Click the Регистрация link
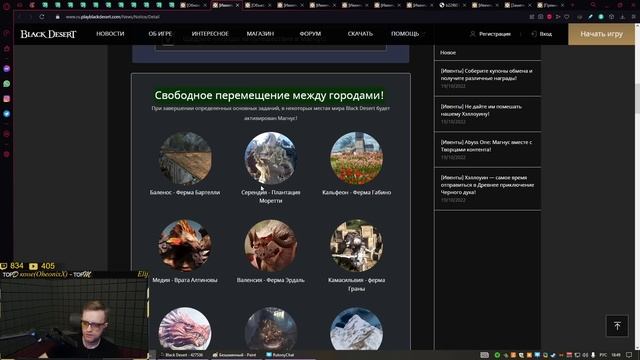640x360 pixels. point(491,34)
